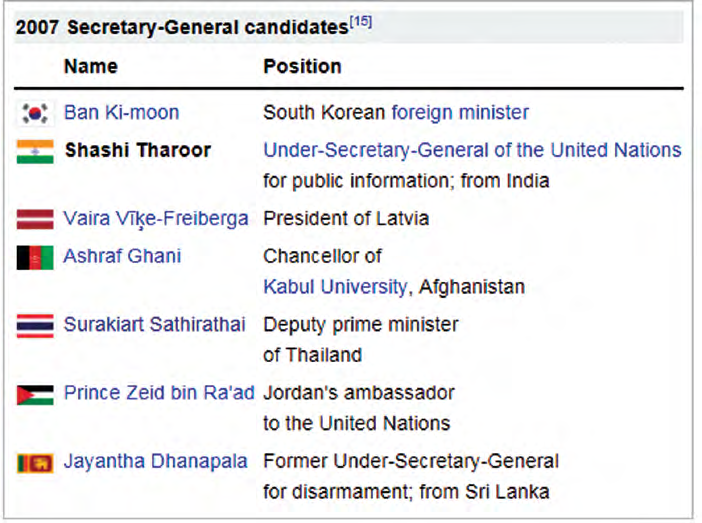Click the Thailand flag icon

(34, 325)
